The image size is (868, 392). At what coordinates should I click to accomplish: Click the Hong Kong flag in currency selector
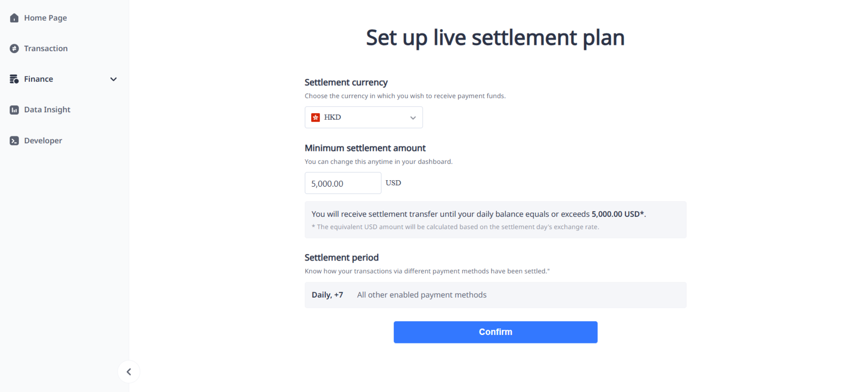point(315,117)
